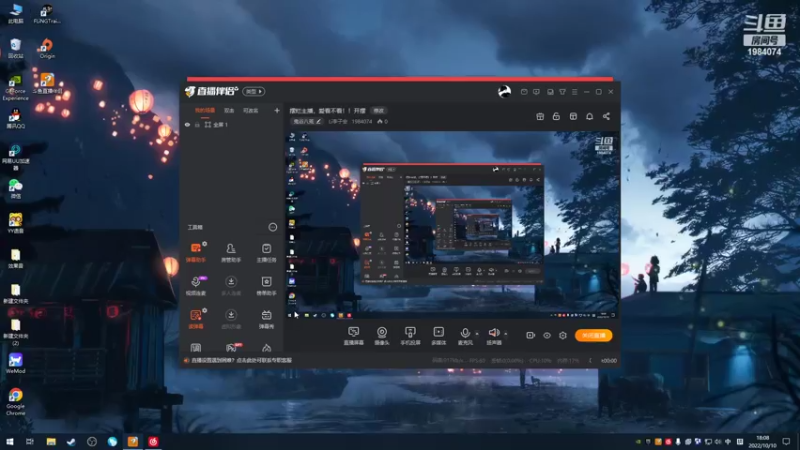This screenshot has height=450, width=800.
Task: Click the live preview canvas
Action: click(452, 224)
